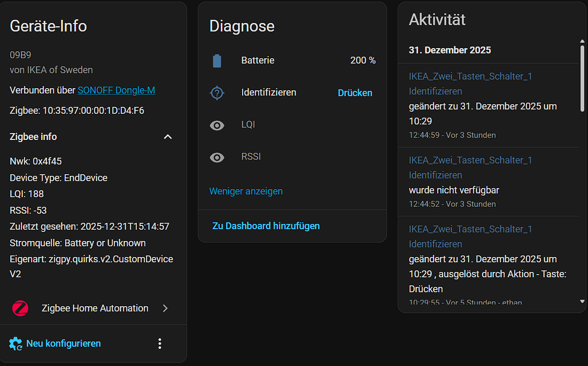Click Zu Dashboard hinzufügen
The image size is (588, 366).
point(266,226)
